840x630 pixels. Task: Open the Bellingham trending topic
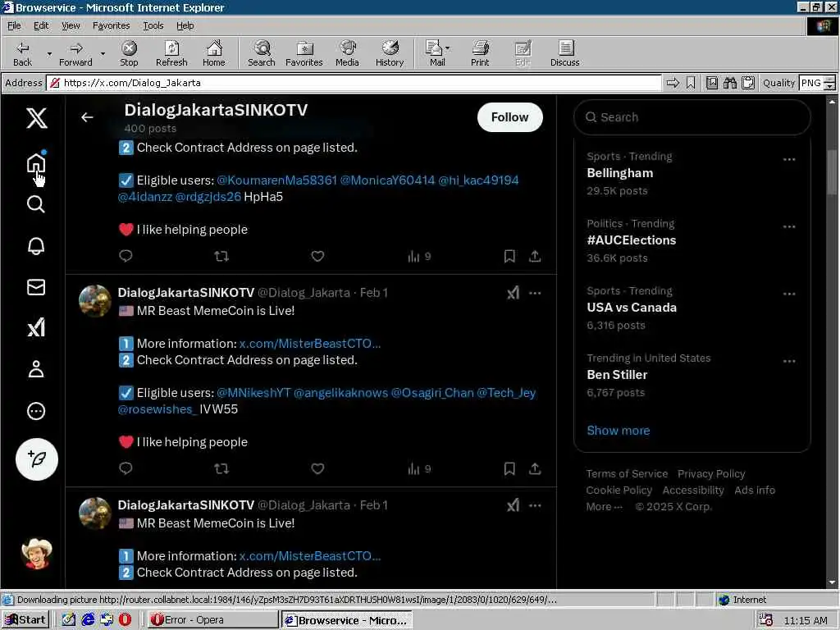click(620, 173)
